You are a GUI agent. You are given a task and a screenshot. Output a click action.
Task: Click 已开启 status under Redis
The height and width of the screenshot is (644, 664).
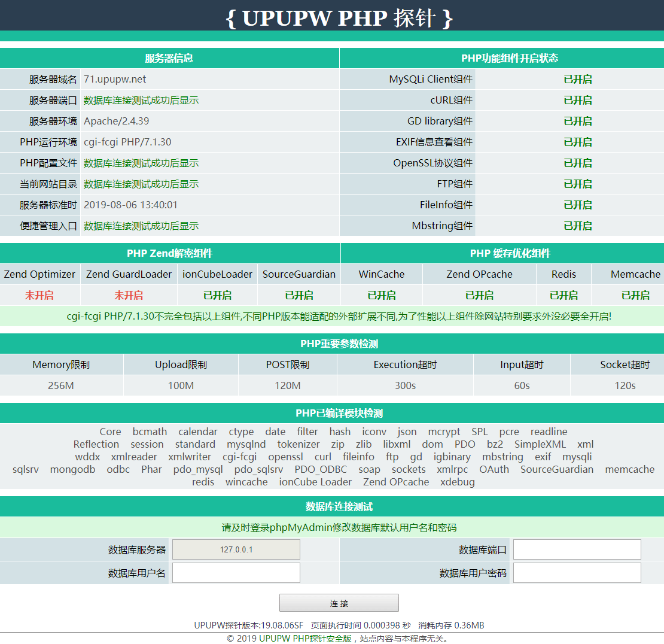[x=564, y=295]
